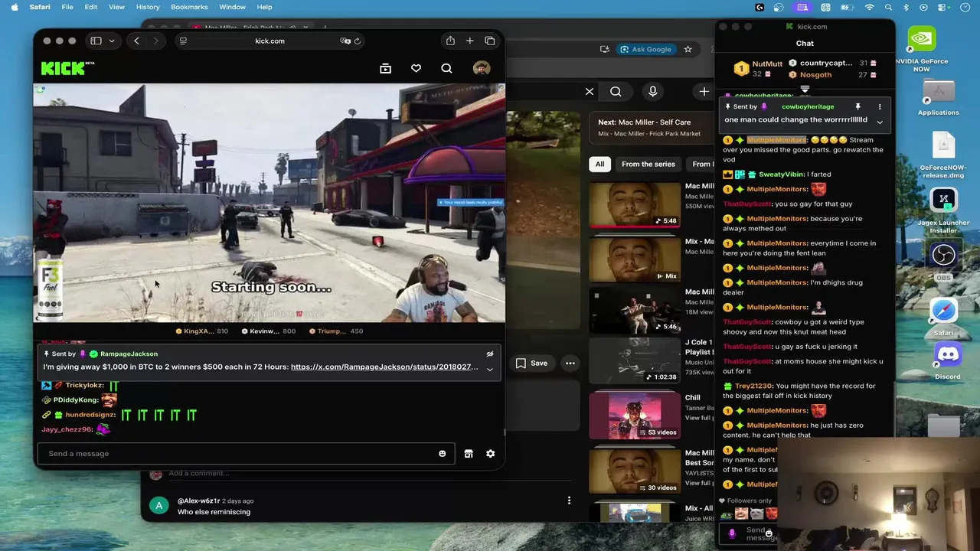Open the Discord desktop icon

[x=947, y=360]
